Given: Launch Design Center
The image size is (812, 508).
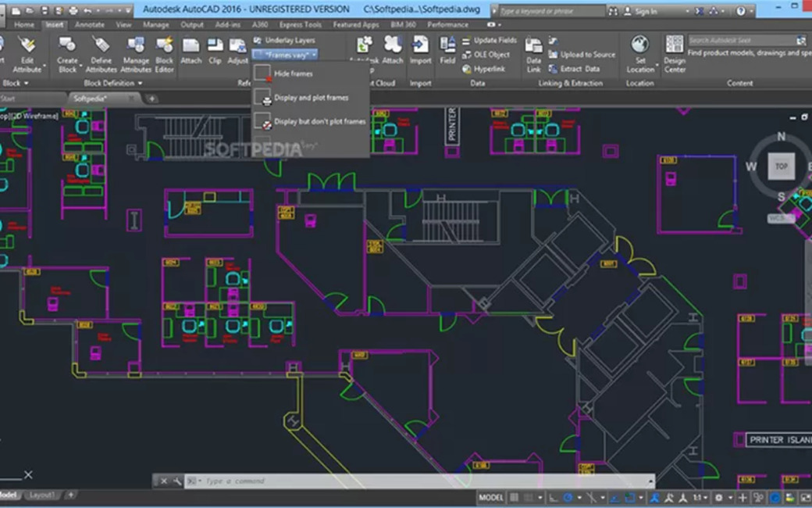Looking at the screenshot, I should 675,53.
